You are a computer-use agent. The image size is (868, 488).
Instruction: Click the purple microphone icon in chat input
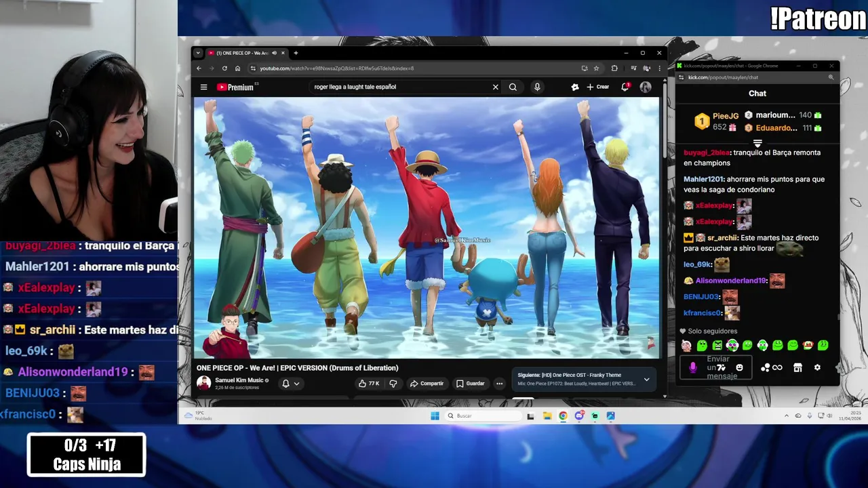pos(692,367)
